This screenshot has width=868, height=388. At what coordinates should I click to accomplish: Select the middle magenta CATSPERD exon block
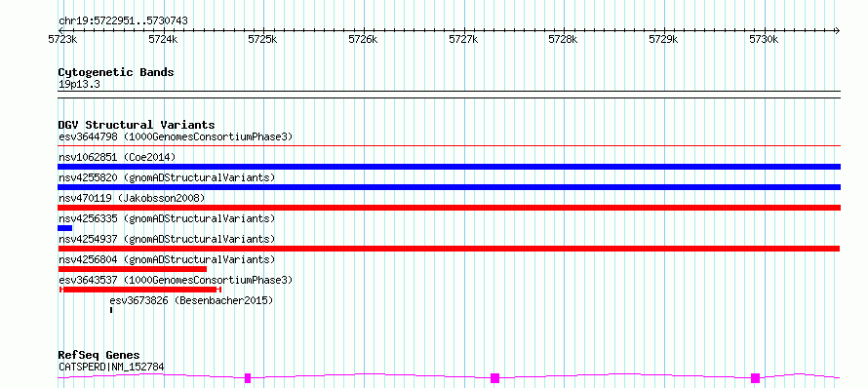(494, 378)
